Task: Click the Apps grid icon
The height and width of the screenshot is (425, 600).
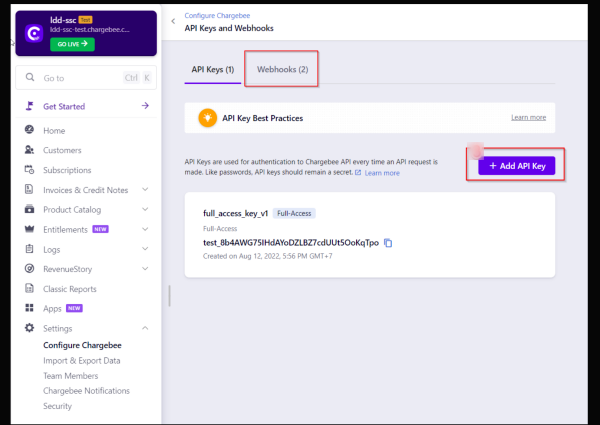Action: (29, 308)
